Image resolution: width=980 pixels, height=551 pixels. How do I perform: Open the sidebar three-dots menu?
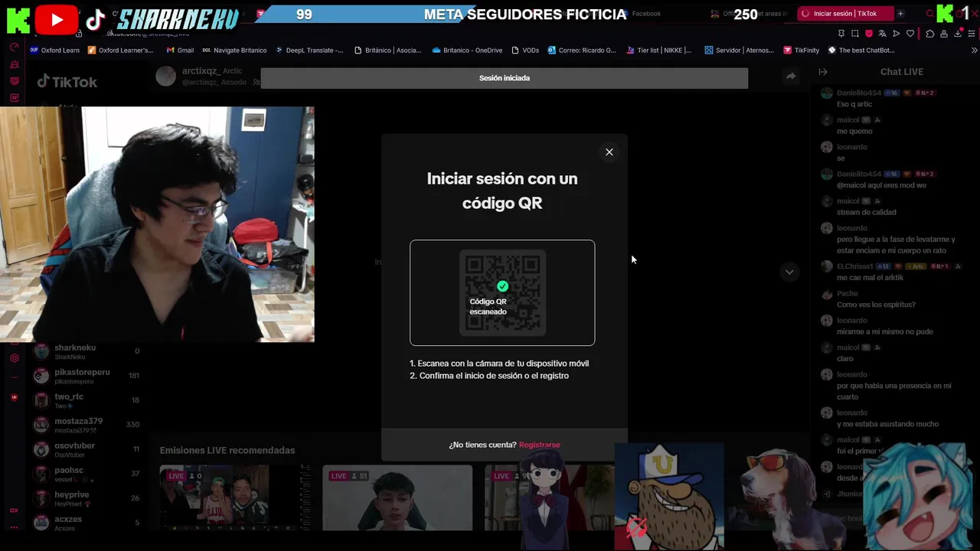click(x=14, y=527)
